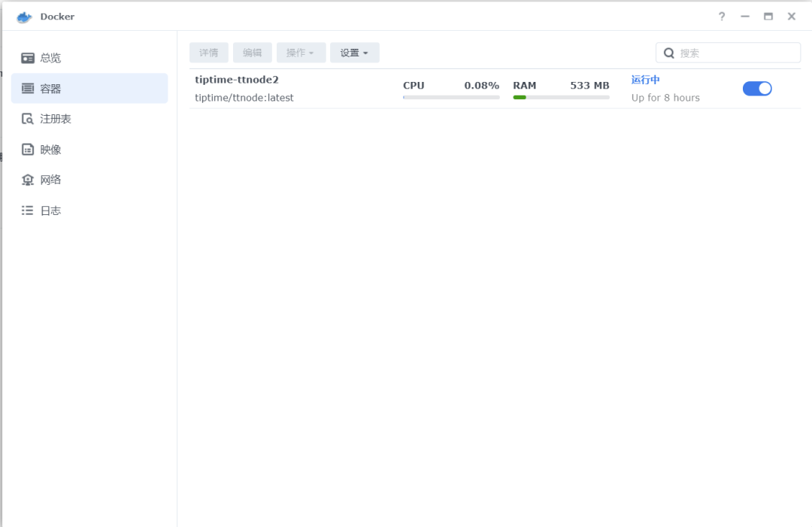Click the Docker title text

tap(57, 17)
